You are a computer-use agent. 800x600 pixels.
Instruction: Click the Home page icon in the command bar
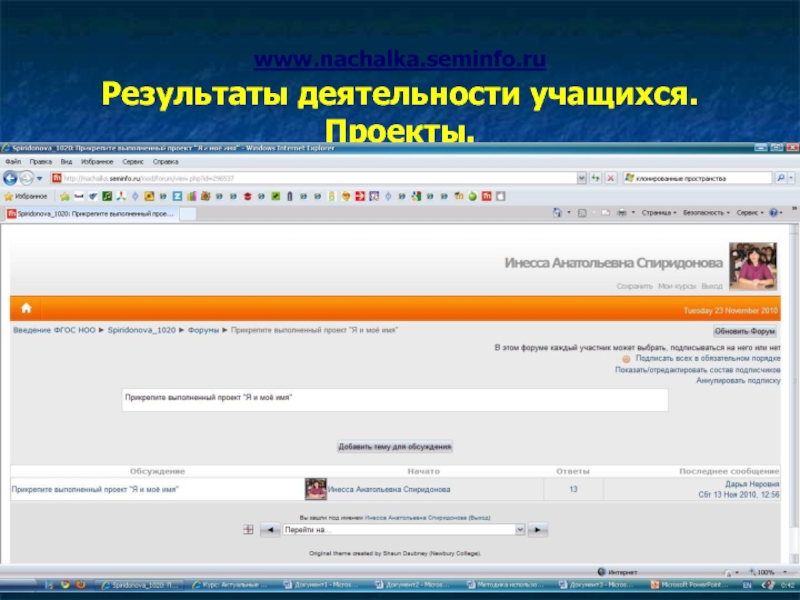pos(557,213)
